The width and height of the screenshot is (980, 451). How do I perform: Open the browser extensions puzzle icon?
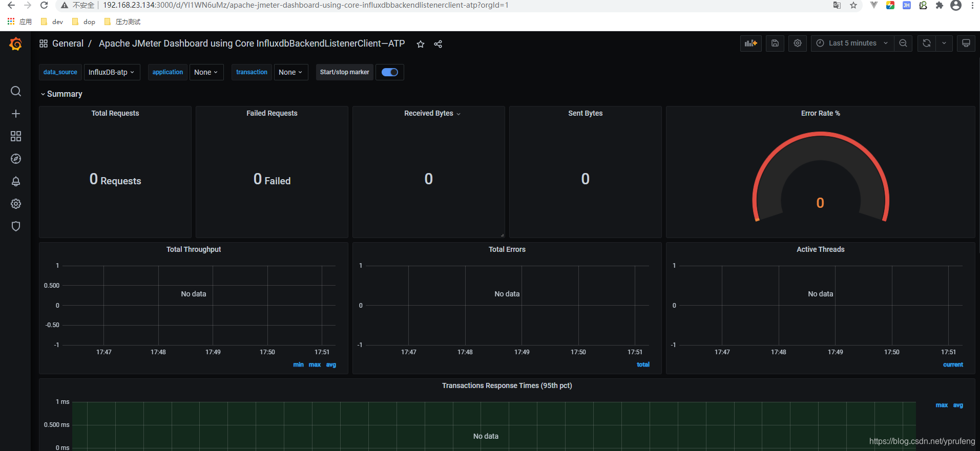click(x=940, y=5)
